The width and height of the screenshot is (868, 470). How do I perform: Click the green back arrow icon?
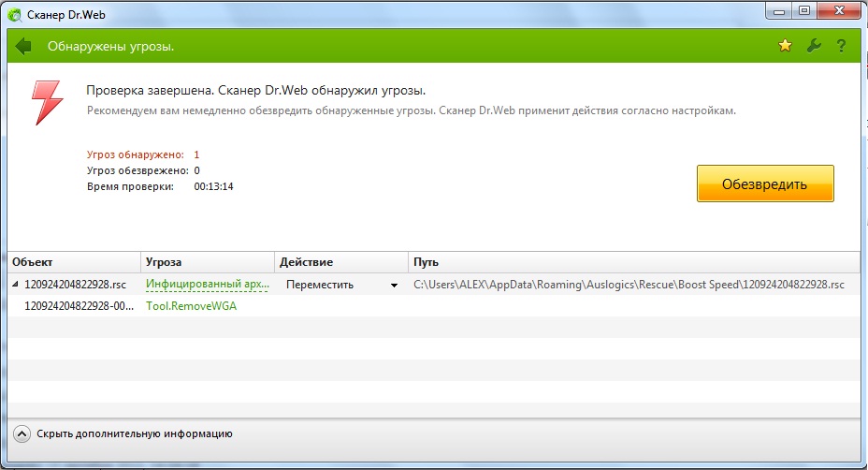pyautogui.click(x=23, y=46)
